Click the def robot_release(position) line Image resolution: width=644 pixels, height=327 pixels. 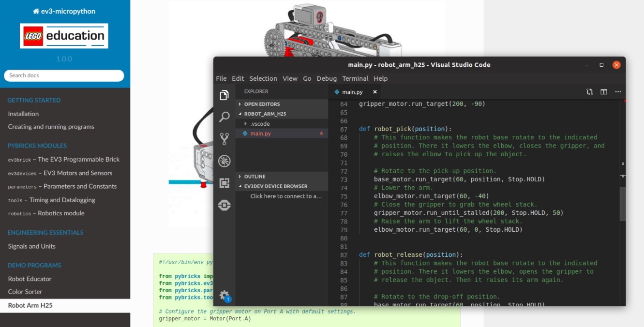pos(411,255)
